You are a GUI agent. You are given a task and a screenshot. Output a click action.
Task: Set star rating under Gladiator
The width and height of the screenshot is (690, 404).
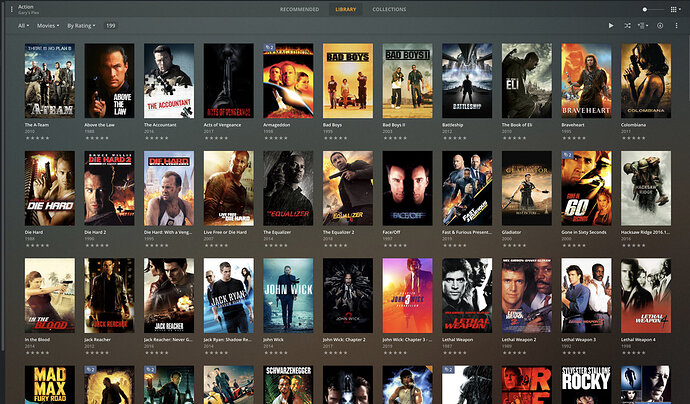(x=515, y=246)
